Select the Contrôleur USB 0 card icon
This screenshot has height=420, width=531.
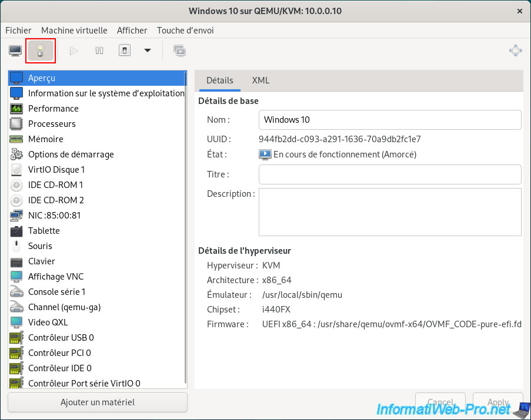point(16,338)
